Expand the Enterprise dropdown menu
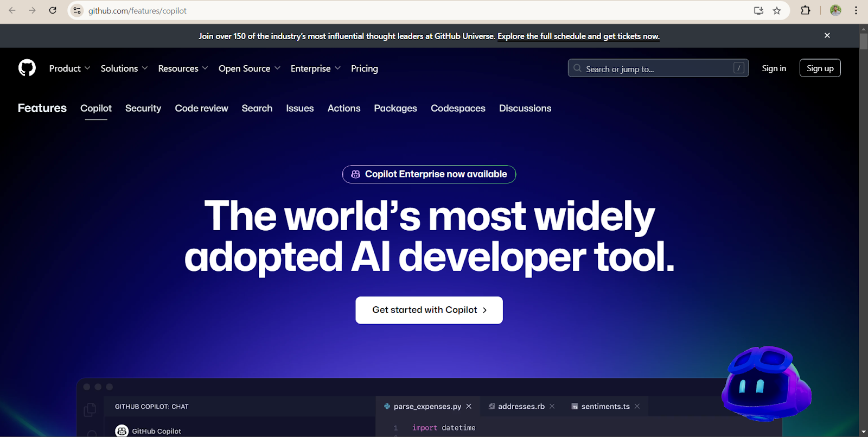Viewport: 868px width, 437px height. pyautogui.click(x=316, y=68)
